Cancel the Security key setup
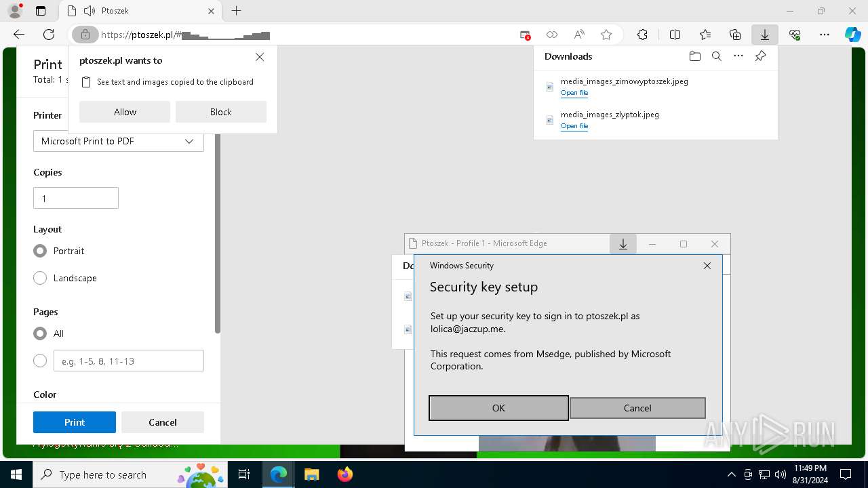Viewport: 868px width, 488px height. pos(637,408)
